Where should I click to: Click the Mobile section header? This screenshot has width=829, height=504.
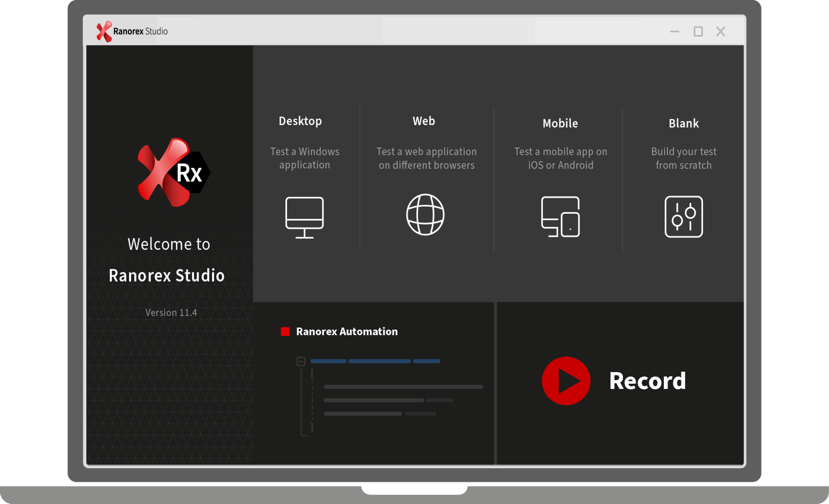(x=560, y=123)
